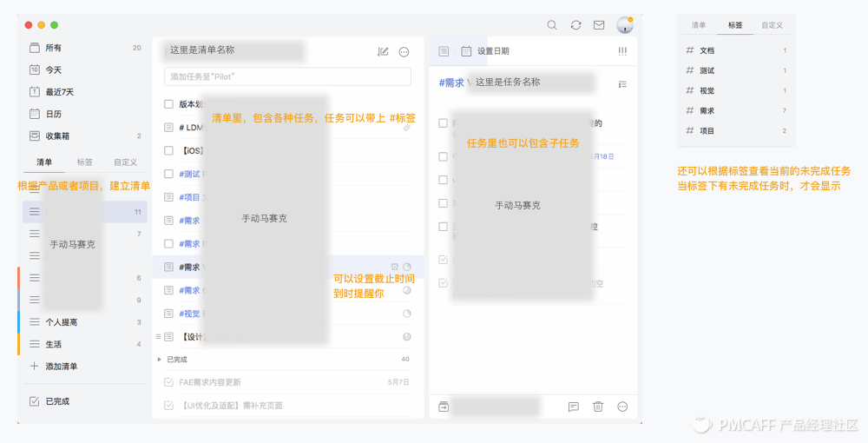Check the 【iOS】 task checkbox
This screenshot has width=868, height=443.
(x=169, y=150)
